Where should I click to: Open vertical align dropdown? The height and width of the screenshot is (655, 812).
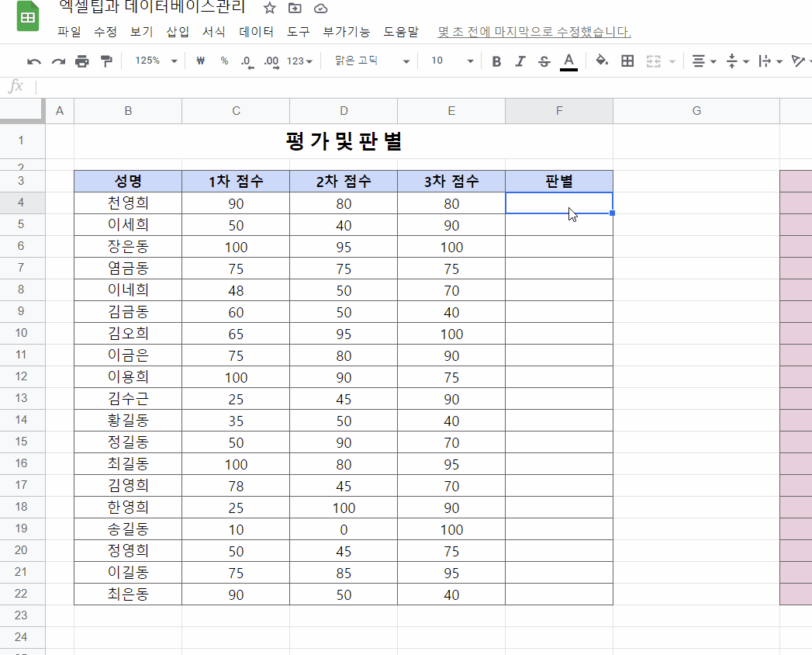tap(738, 61)
